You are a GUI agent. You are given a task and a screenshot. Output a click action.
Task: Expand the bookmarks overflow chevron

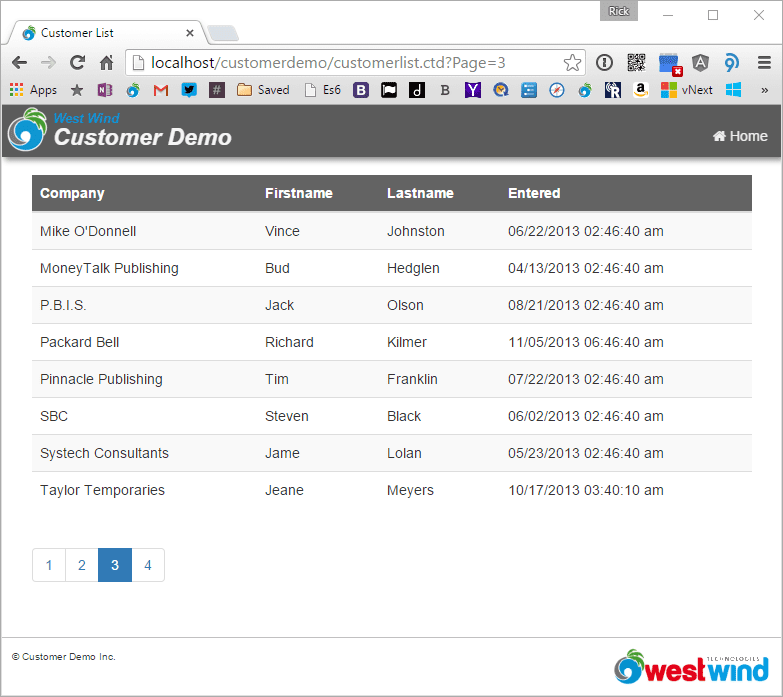click(765, 90)
